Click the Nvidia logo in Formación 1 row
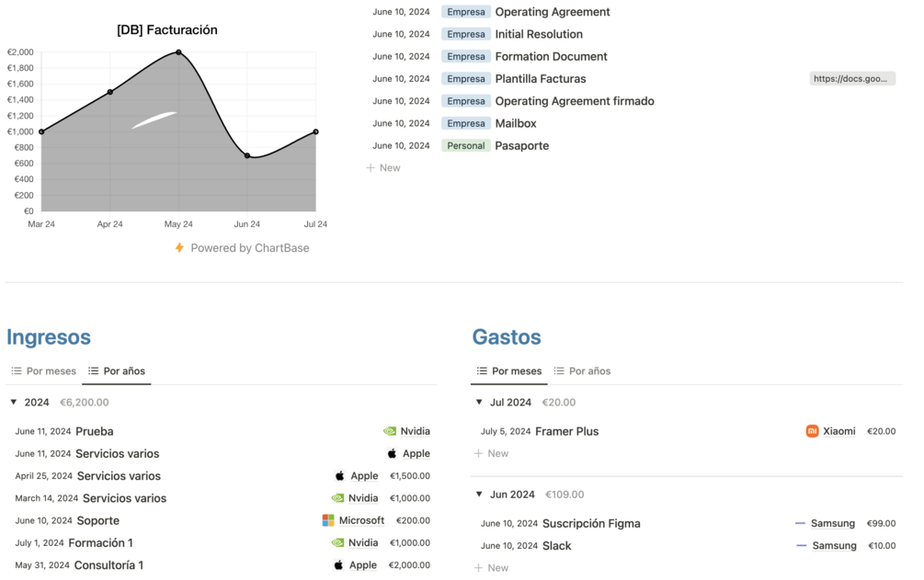Image resolution: width=924 pixels, height=580 pixels. pyautogui.click(x=337, y=543)
